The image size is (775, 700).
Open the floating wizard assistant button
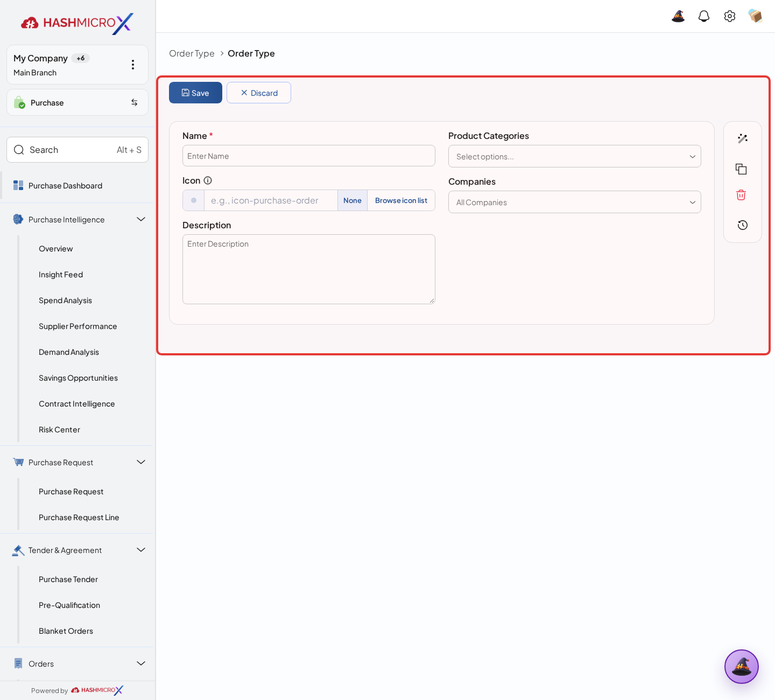click(x=742, y=667)
